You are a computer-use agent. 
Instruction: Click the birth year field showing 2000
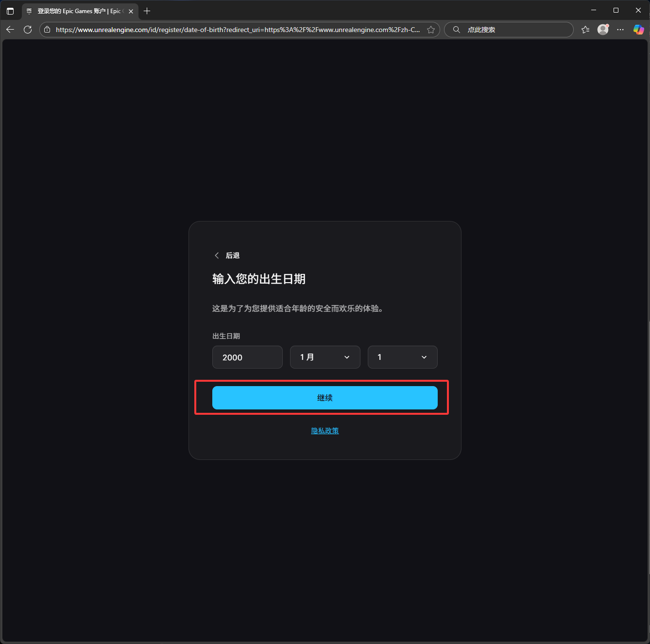pos(247,357)
